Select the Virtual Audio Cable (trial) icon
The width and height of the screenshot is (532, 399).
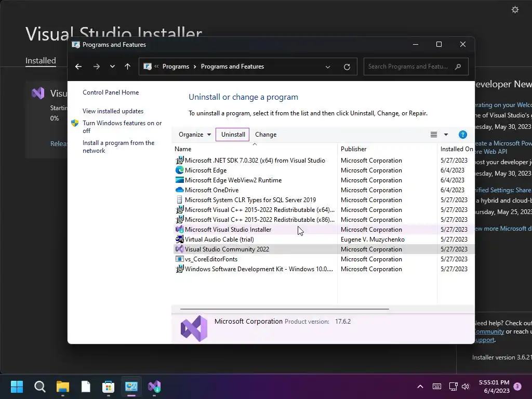click(179, 239)
